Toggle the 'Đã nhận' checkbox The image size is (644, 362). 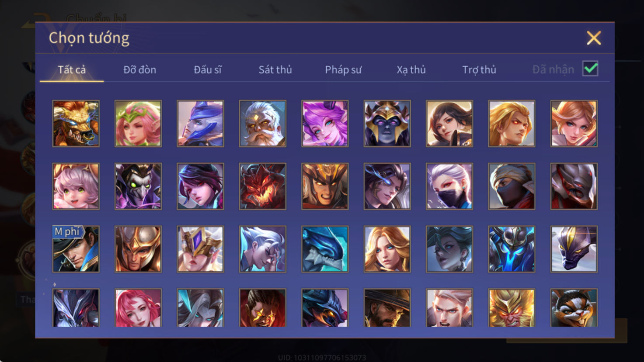click(x=590, y=69)
